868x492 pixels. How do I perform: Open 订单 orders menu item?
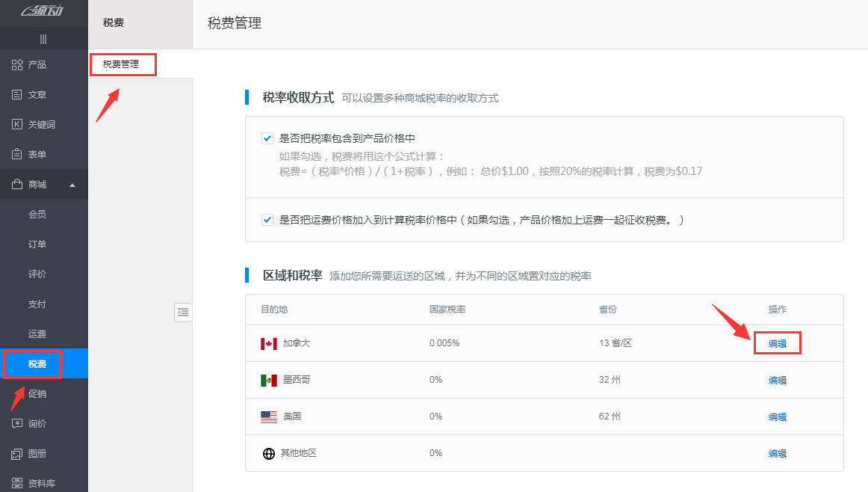[37, 245]
